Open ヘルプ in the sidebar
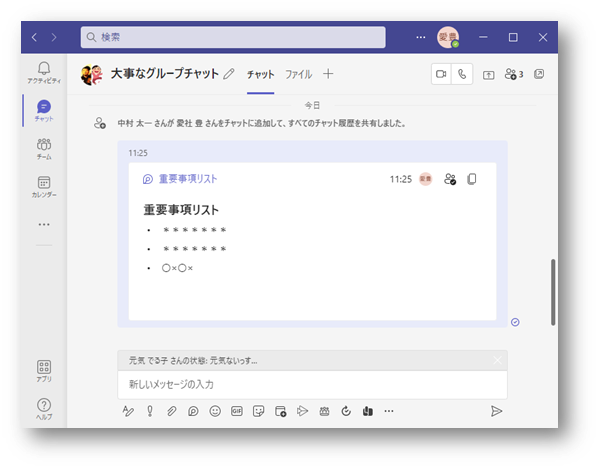This screenshot has width=600, height=470. click(44, 409)
